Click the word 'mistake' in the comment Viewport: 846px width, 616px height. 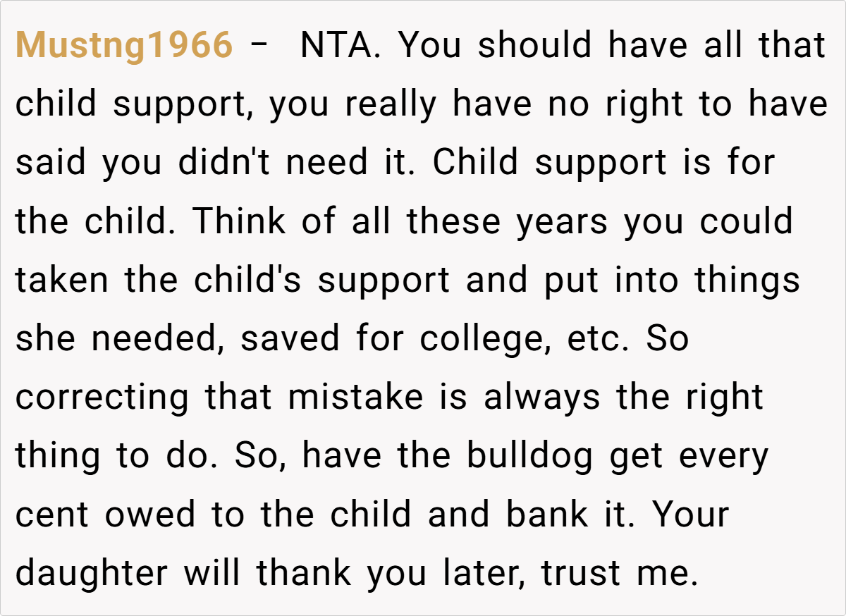355,397
